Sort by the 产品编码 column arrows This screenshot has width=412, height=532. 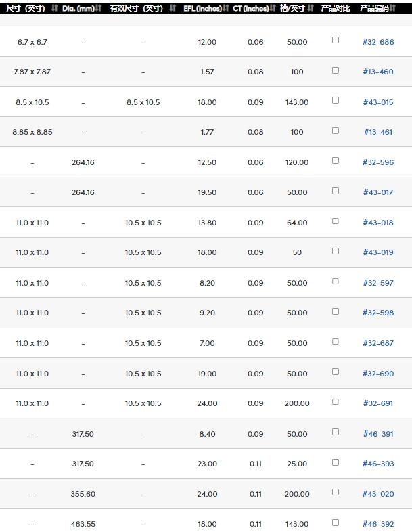coord(394,8)
